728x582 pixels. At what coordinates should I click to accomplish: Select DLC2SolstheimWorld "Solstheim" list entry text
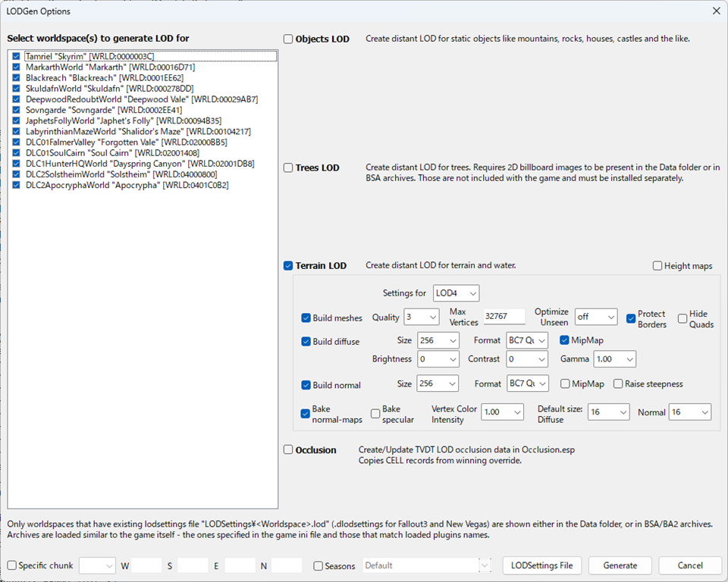[x=121, y=174]
